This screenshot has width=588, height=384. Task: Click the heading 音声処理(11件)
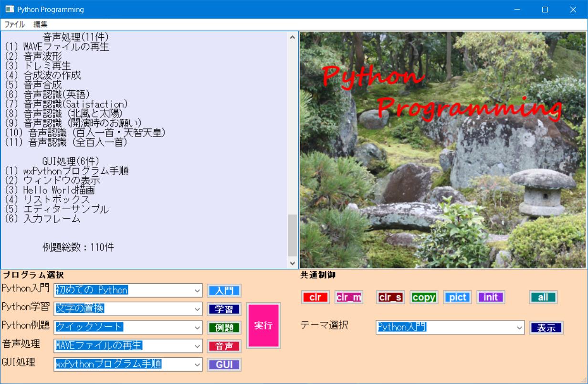click(x=76, y=37)
